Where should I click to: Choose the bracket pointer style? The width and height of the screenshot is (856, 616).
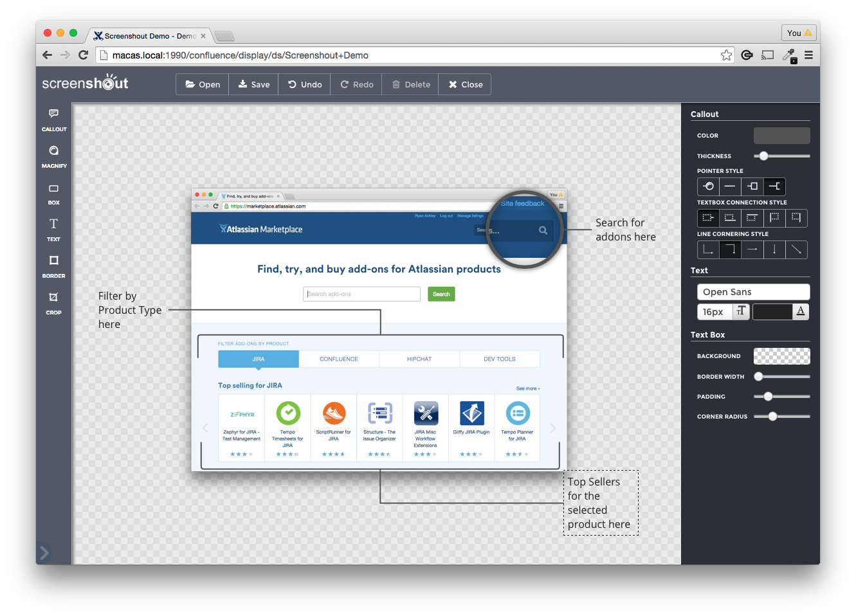[x=774, y=186]
